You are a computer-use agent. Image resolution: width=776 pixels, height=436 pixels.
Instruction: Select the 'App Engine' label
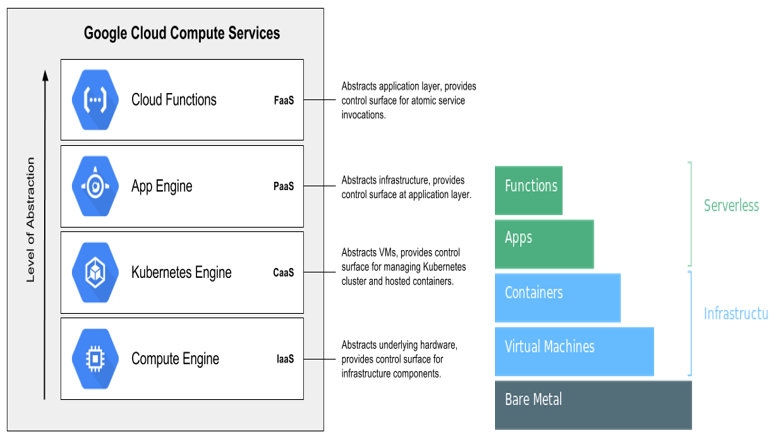pos(162,187)
